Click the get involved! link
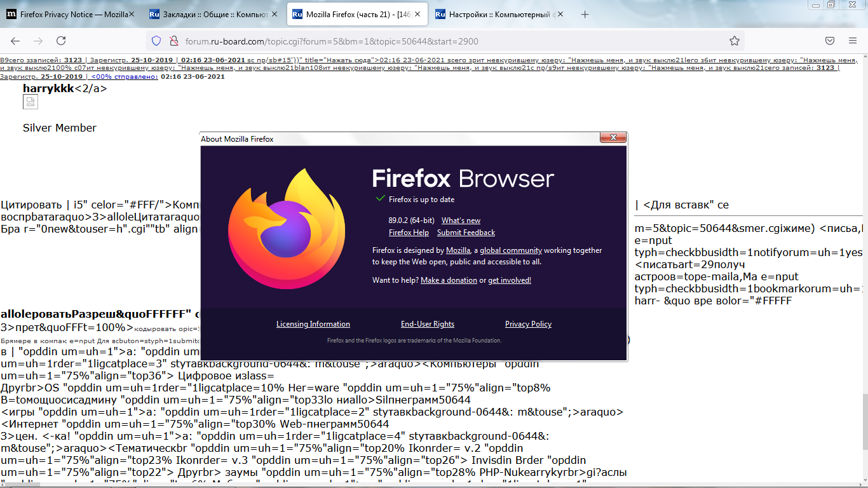 [510, 280]
